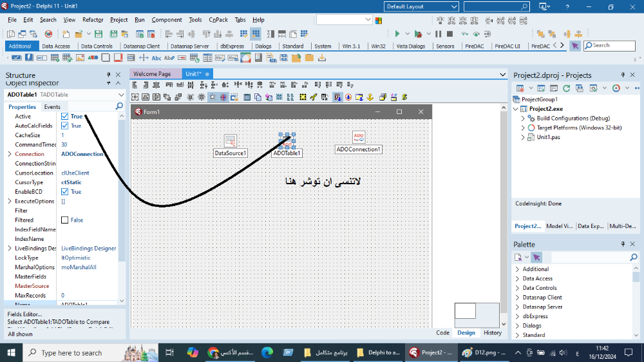Pause the running program
This screenshot has height=362, width=644.
point(438,33)
